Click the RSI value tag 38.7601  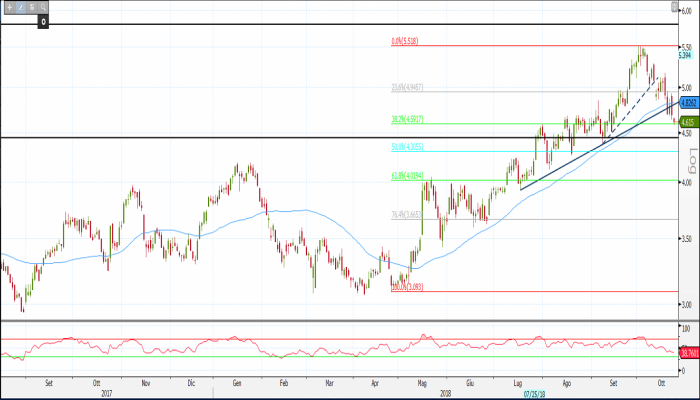[x=688, y=352]
